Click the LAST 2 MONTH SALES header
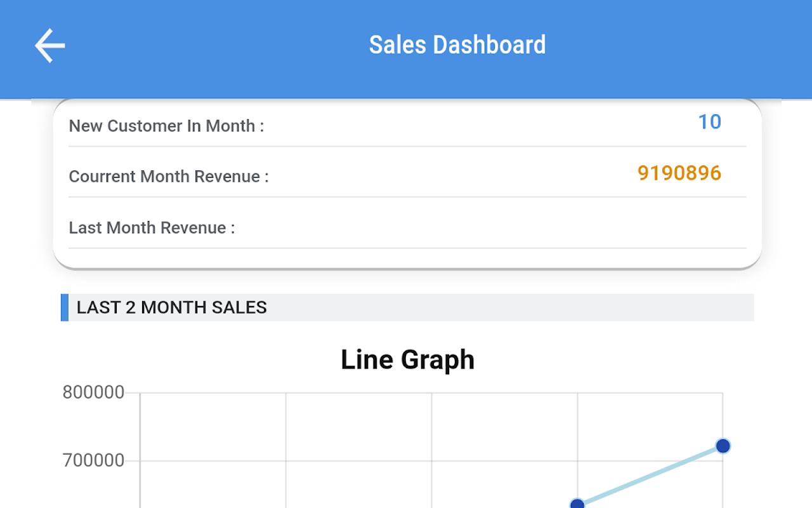The width and height of the screenshot is (812, 508). pyautogui.click(x=172, y=307)
